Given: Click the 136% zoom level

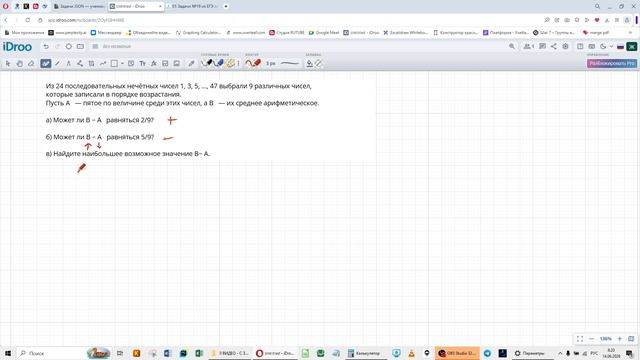Looking at the screenshot, I should [x=606, y=339].
